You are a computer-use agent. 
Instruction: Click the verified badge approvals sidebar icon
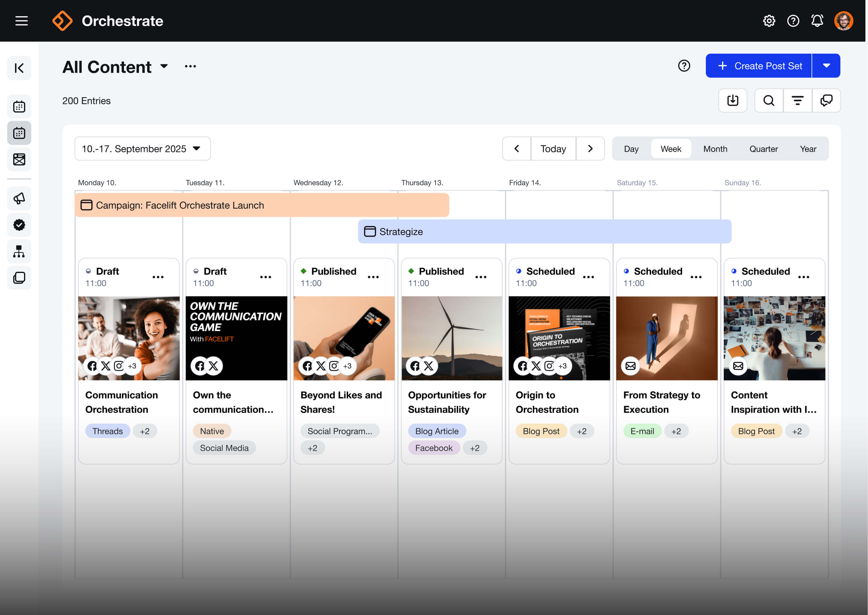19,225
